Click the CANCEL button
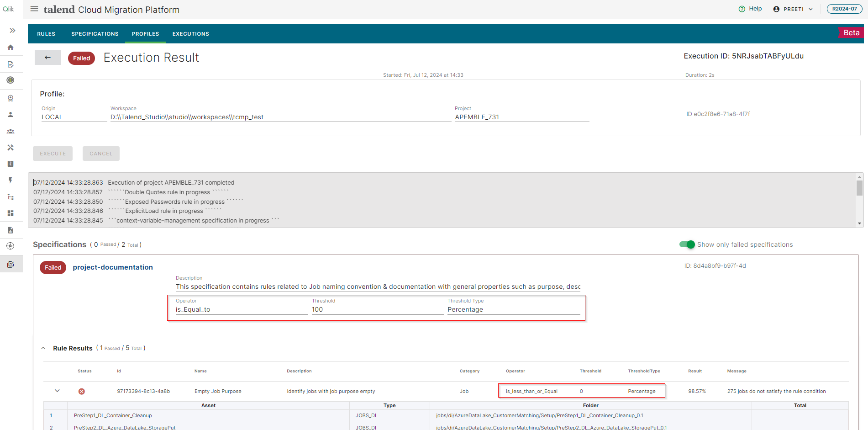This screenshot has height=430, width=868. 101,154
